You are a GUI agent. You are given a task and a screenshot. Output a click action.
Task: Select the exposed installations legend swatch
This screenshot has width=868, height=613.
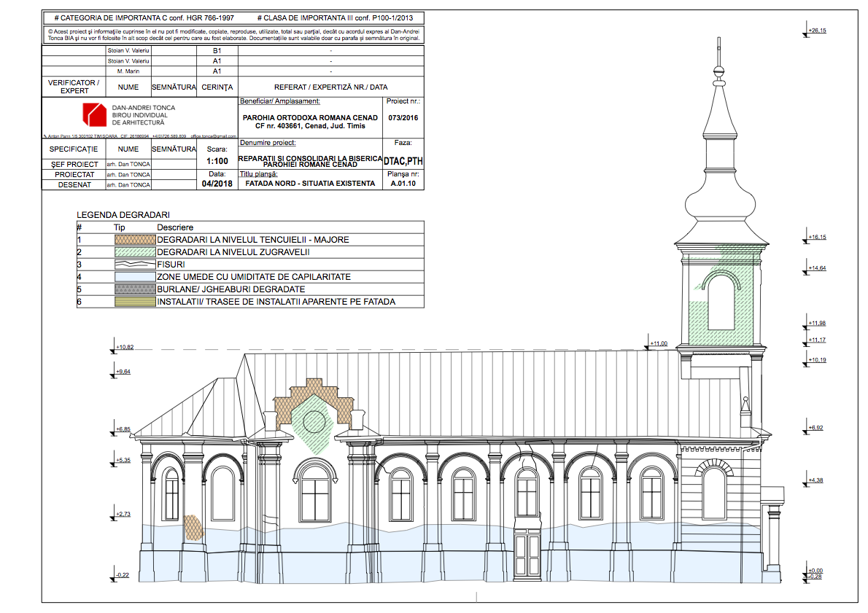(134, 302)
